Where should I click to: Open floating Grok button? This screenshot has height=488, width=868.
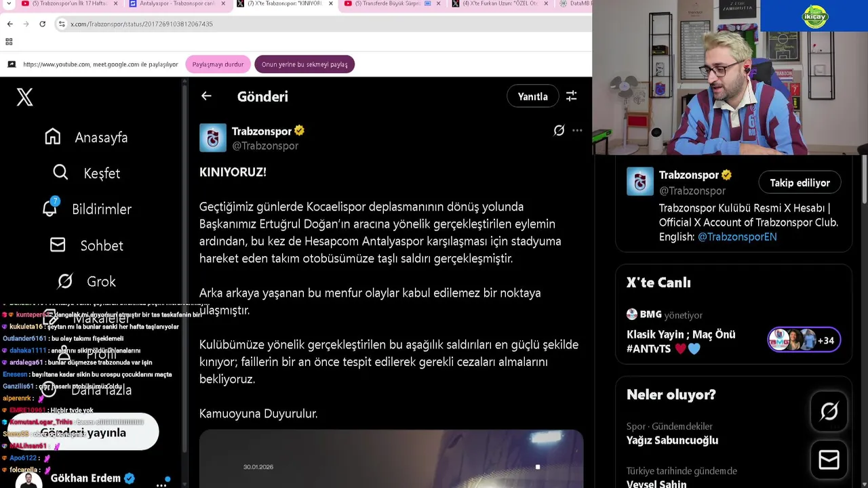point(829,411)
